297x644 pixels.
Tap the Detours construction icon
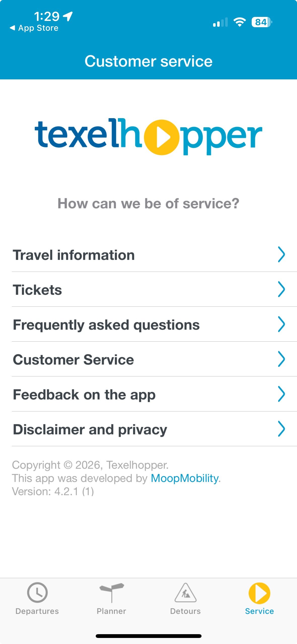(185, 593)
